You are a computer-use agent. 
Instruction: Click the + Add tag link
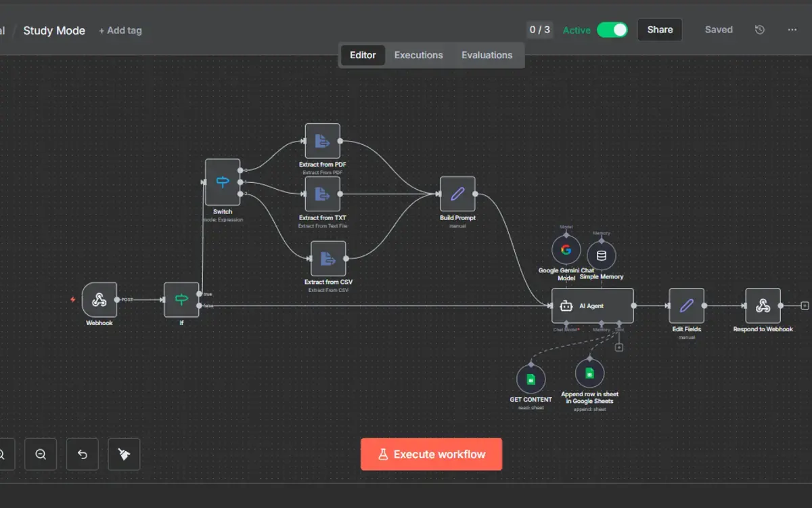(120, 30)
